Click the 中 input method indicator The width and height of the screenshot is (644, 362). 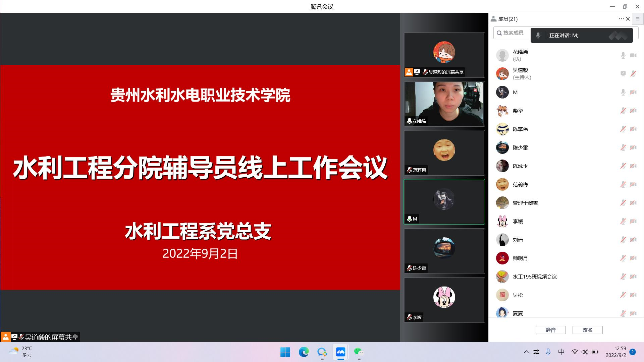[561, 352]
